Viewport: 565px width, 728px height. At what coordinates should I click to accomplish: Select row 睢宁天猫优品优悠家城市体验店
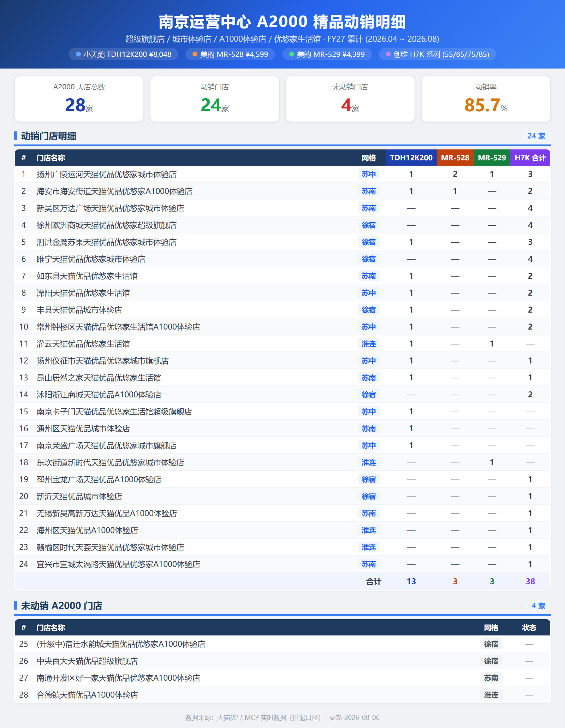click(282, 259)
